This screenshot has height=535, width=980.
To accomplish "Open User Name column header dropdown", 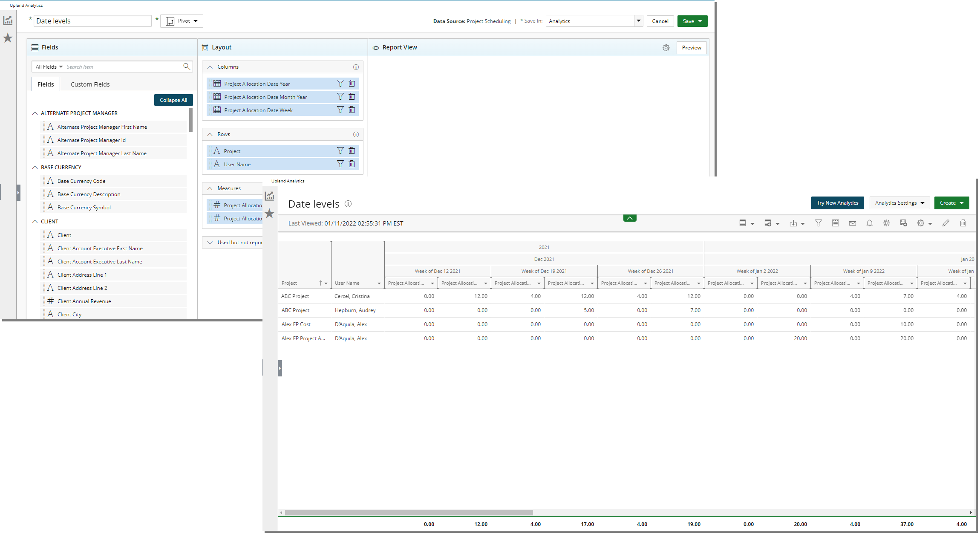I will 379,283.
